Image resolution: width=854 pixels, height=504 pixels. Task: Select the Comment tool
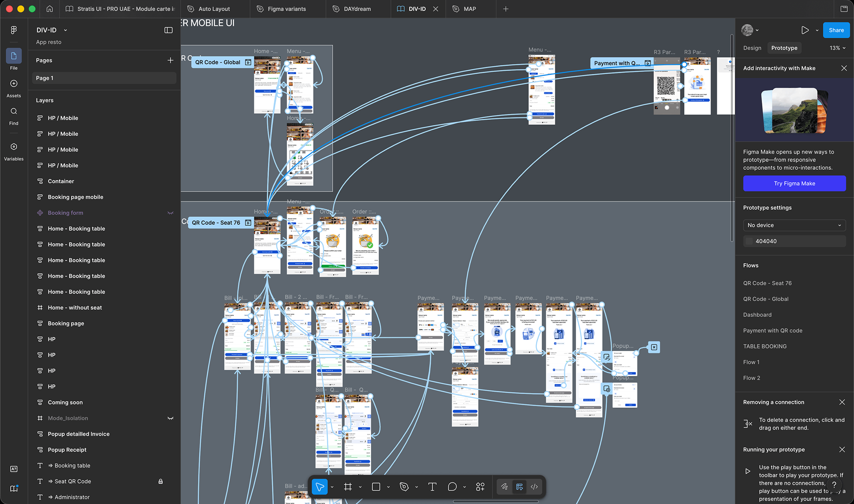pyautogui.click(x=452, y=487)
